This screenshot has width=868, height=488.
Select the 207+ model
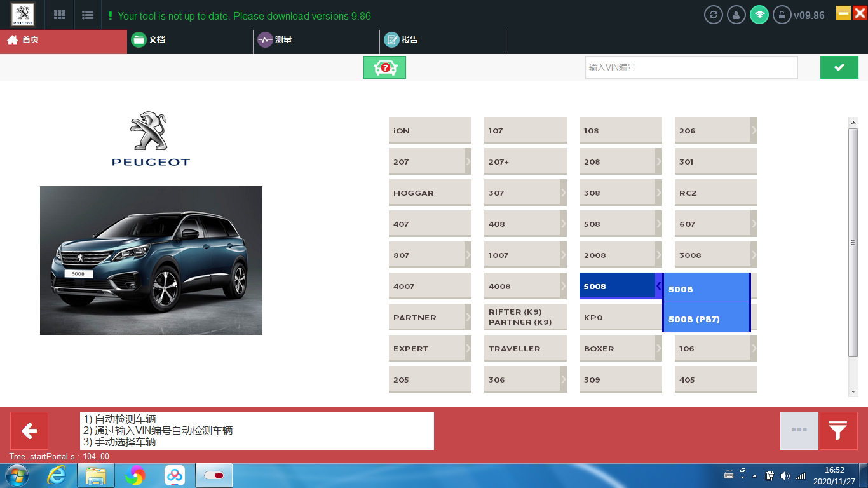point(526,161)
